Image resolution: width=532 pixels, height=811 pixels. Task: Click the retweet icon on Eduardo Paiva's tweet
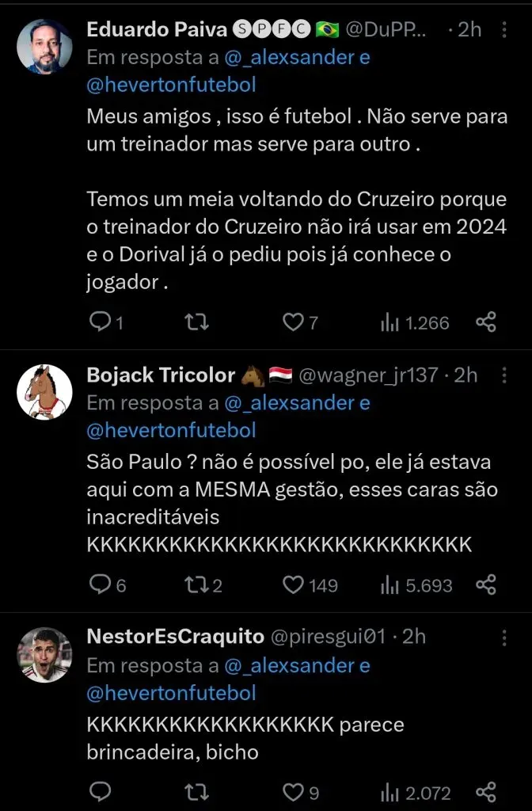196,322
